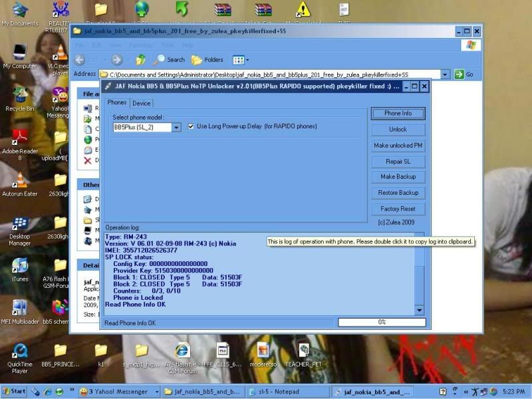Expand the Explorer address bar dropdown

[445, 74]
